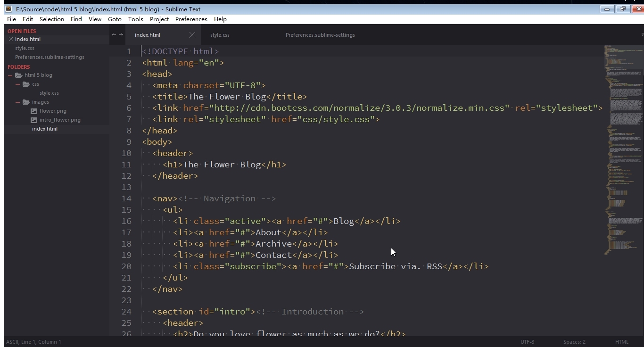The height and width of the screenshot is (347, 644).
Task: Click the code minimap on the right
Action: coord(623,150)
